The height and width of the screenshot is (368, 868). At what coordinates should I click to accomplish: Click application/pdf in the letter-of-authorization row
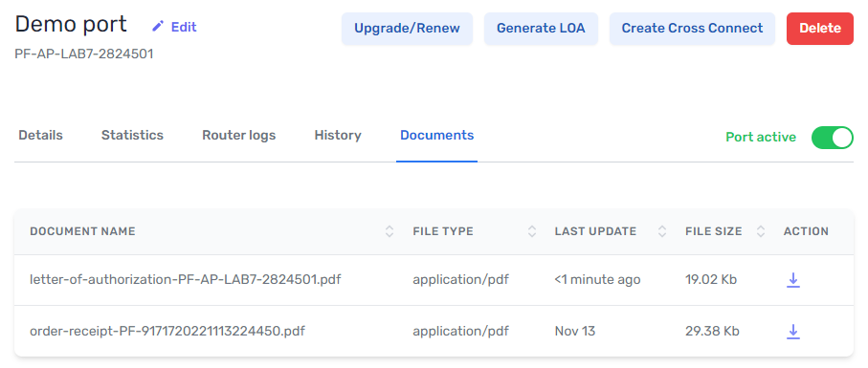pyautogui.click(x=460, y=280)
